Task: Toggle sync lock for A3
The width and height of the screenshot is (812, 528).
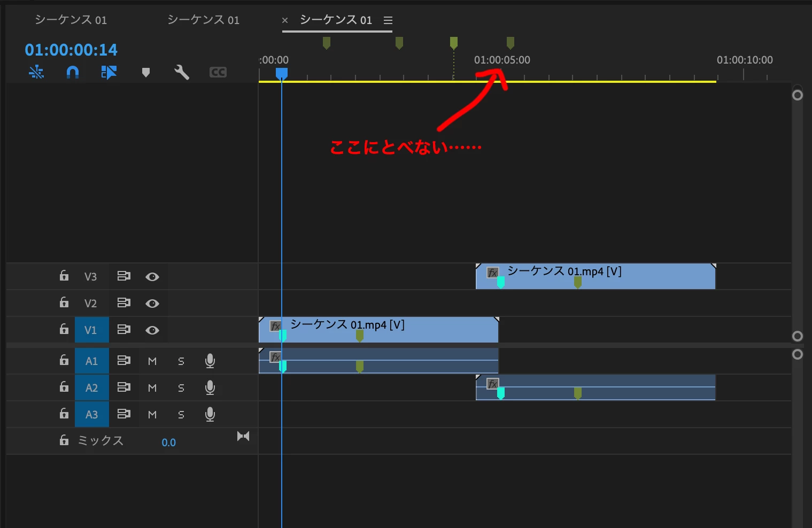Action: 124,414
